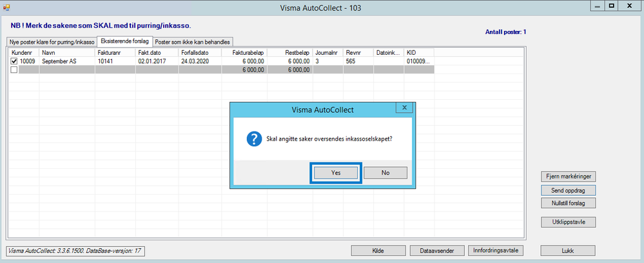Copy via the Utklippstavle button
The height and width of the screenshot is (263, 644).
point(568,222)
